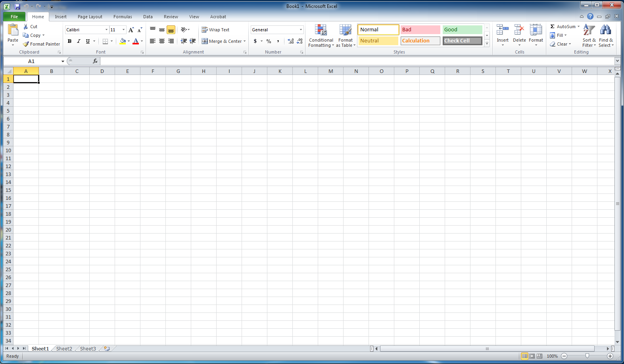The height and width of the screenshot is (364, 624).
Task: Click the zoom slider handle
Action: pyautogui.click(x=587, y=356)
